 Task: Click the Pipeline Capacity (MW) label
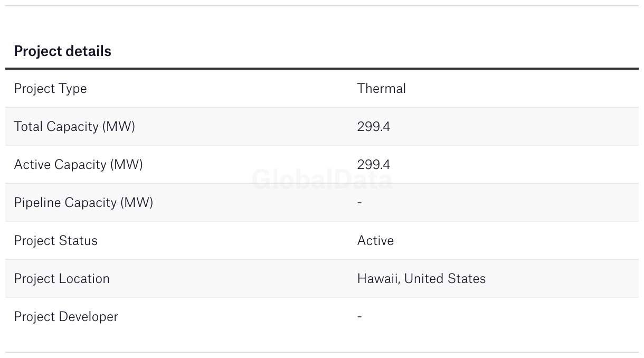click(83, 203)
